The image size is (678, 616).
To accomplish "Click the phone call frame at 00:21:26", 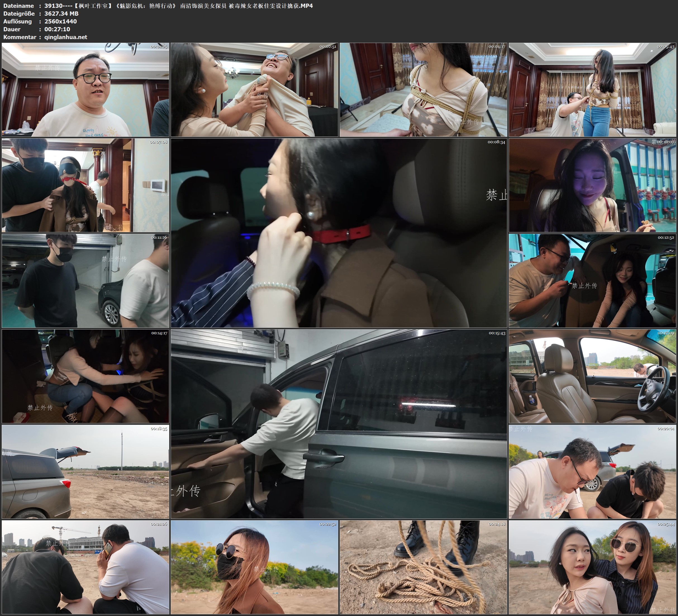I will pos(85,567).
